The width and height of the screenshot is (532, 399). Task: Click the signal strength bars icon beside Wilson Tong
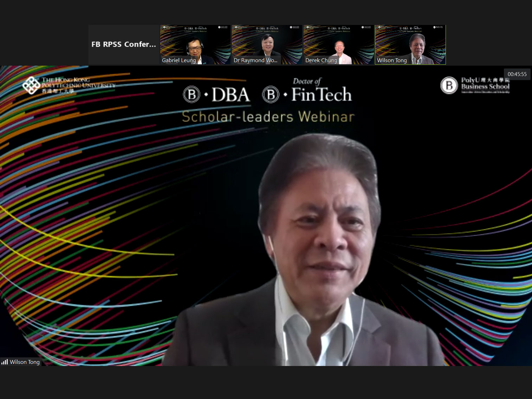[5, 362]
